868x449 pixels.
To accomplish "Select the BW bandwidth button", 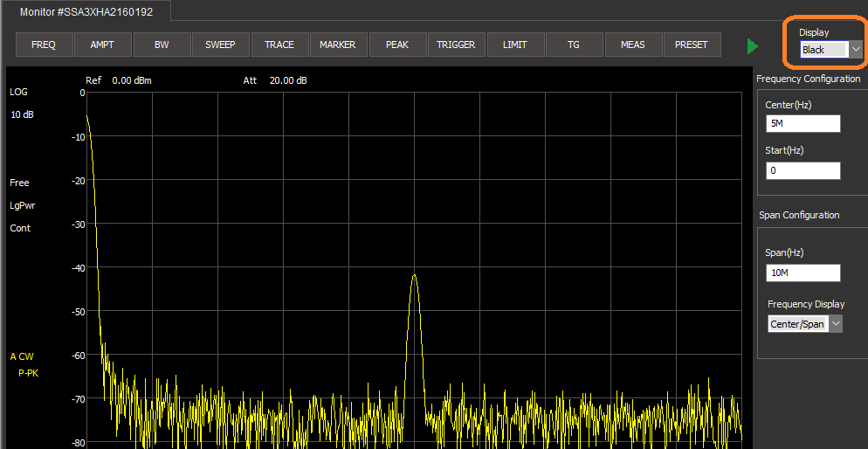I will 162,45.
